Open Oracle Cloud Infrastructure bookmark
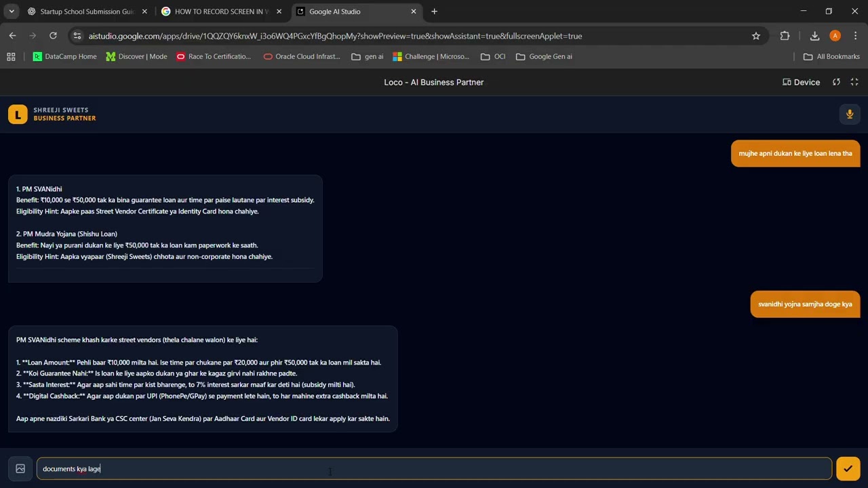The height and width of the screenshot is (488, 868). tap(302, 56)
